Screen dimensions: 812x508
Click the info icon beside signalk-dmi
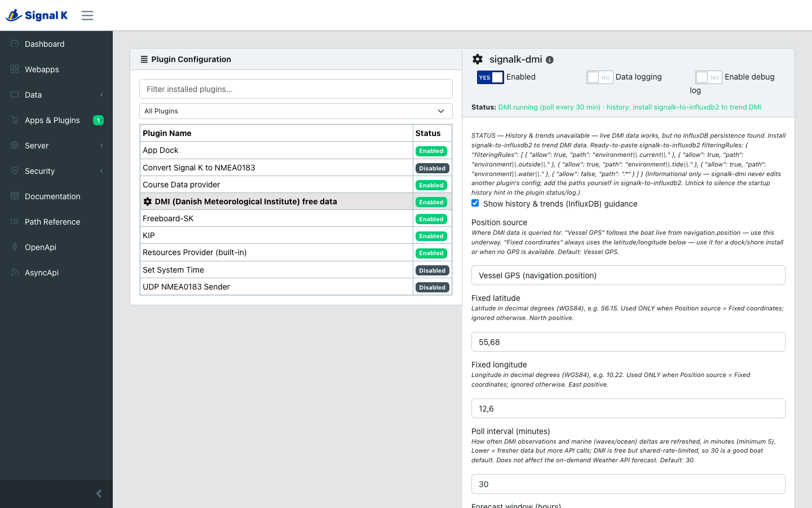click(550, 60)
